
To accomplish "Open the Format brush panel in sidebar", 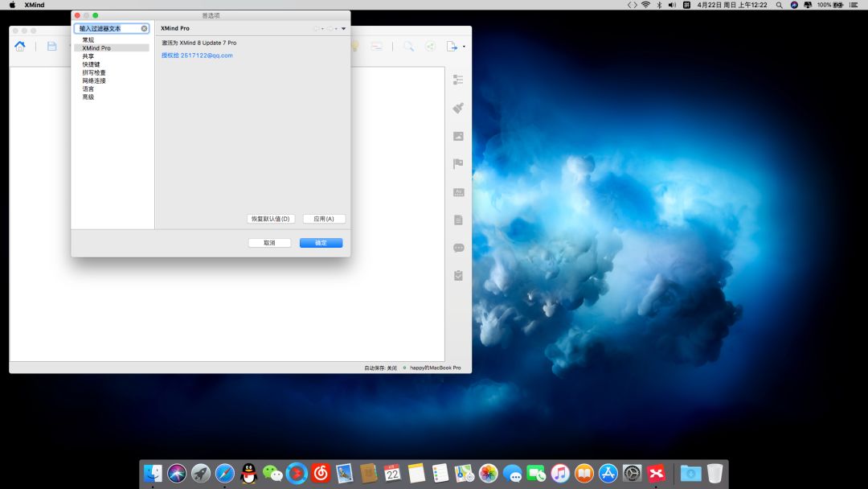I will point(458,108).
